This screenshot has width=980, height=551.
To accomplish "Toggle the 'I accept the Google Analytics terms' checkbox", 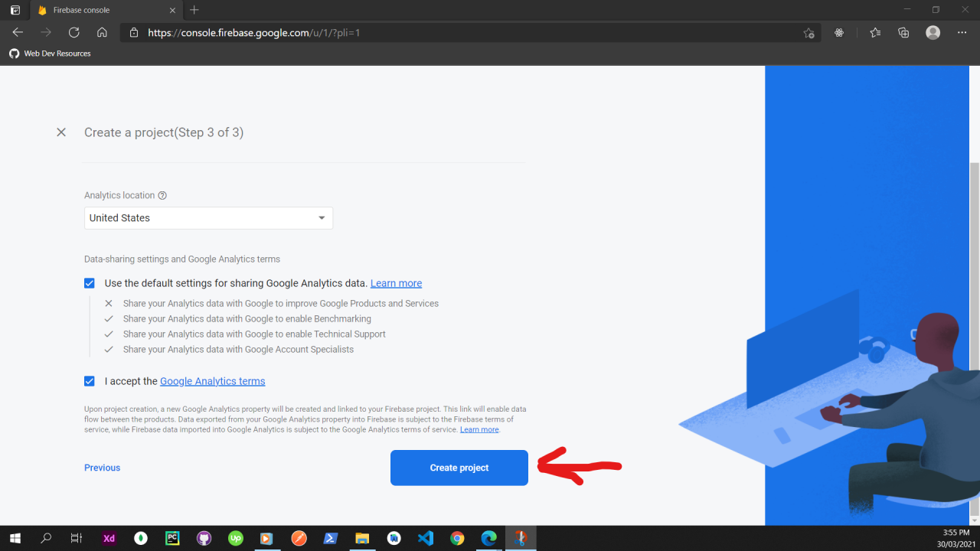I will click(90, 381).
